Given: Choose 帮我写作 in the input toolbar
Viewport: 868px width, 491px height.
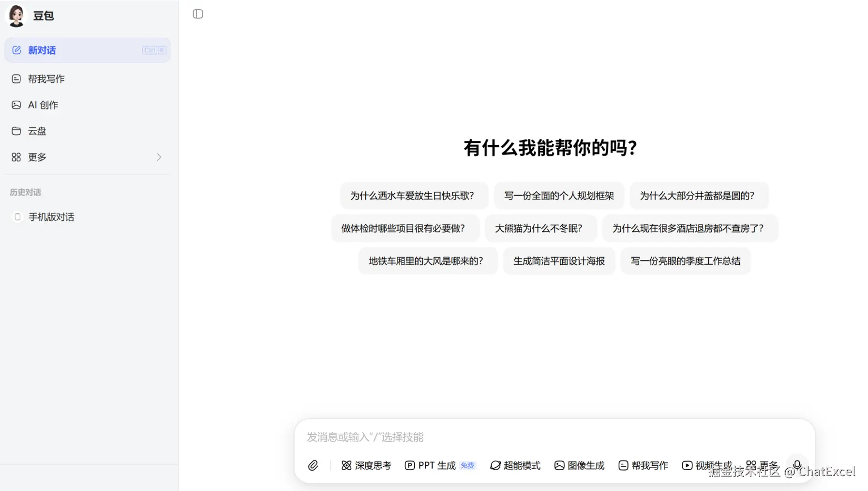Looking at the screenshot, I should pyautogui.click(x=644, y=465).
